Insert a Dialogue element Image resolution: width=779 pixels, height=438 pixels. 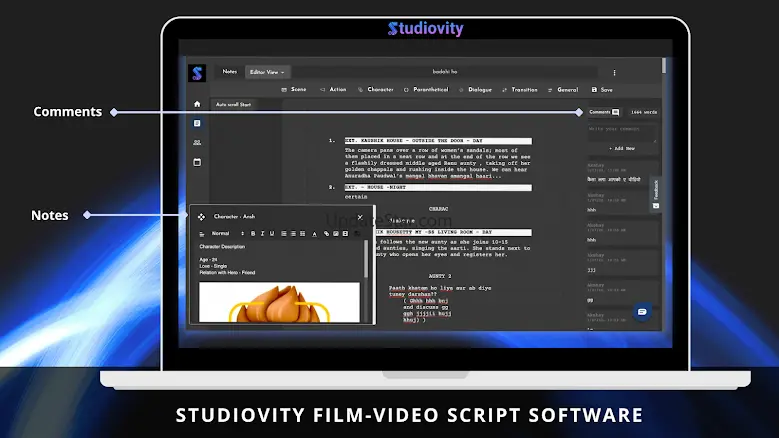[x=475, y=90]
